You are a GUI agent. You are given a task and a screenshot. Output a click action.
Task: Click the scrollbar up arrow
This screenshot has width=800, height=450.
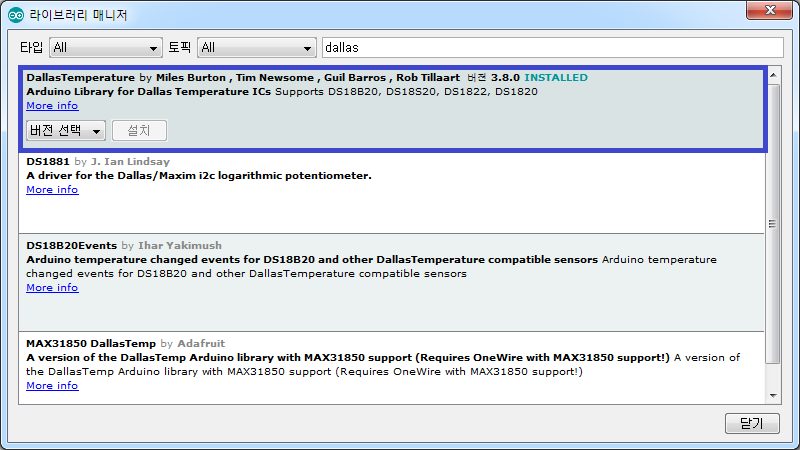coord(774,73)
